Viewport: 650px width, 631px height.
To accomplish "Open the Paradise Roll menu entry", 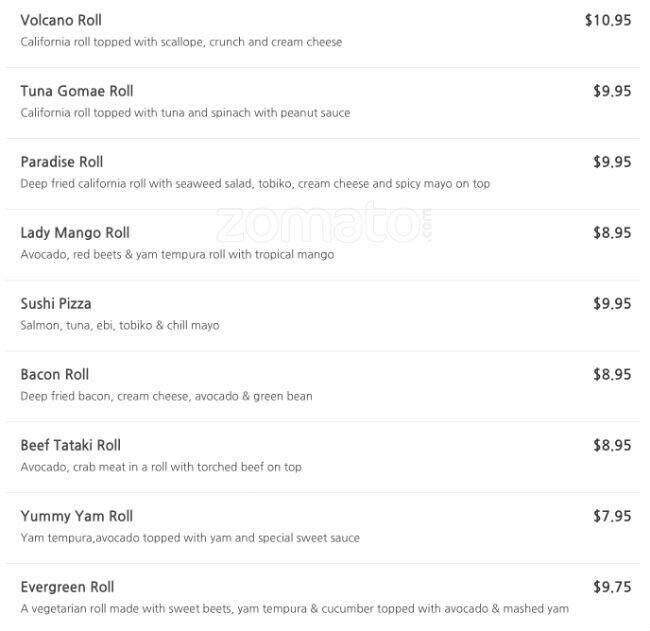I will coord(62,162).
